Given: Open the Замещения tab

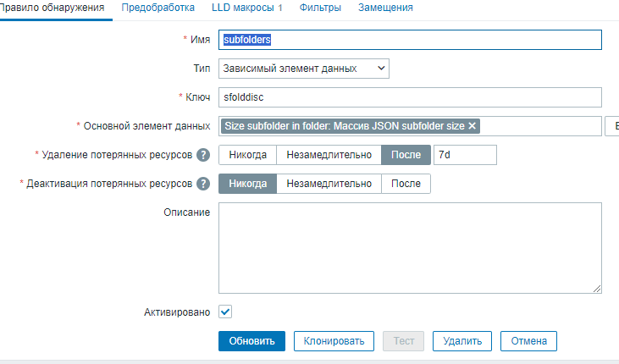Looking at the screenshot, I should (385, 8).
